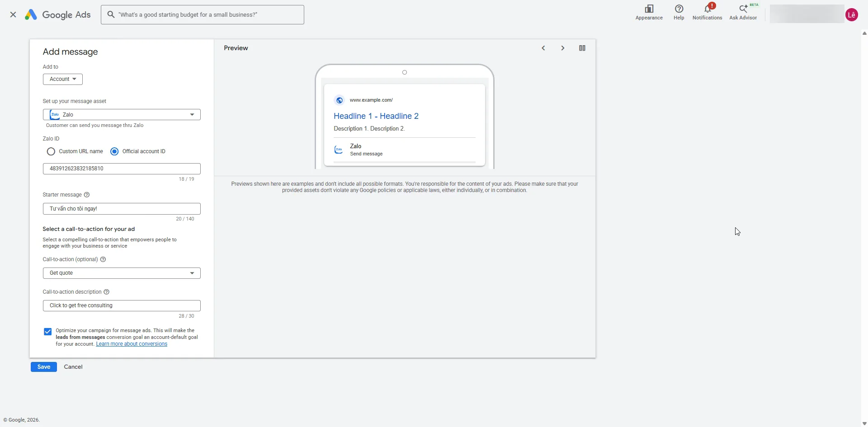Open the Appearance settings icon
The width and height of the screenshot is (868, 427).
649,12
